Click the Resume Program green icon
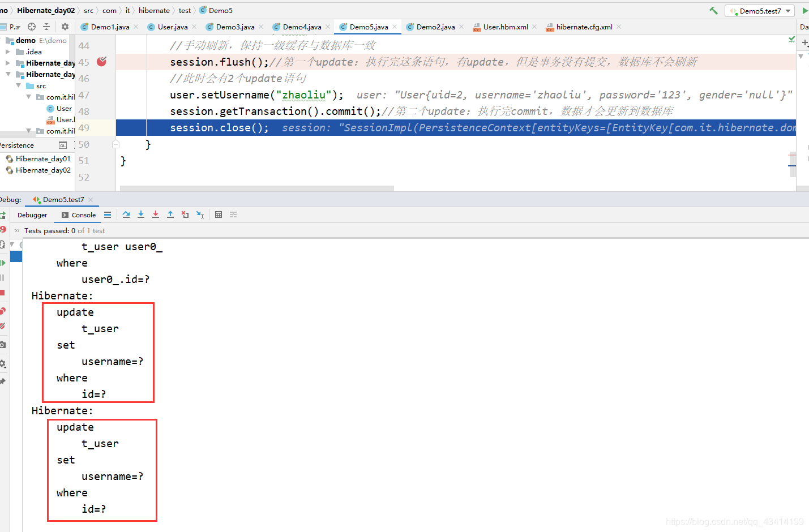 click(3, 263)
